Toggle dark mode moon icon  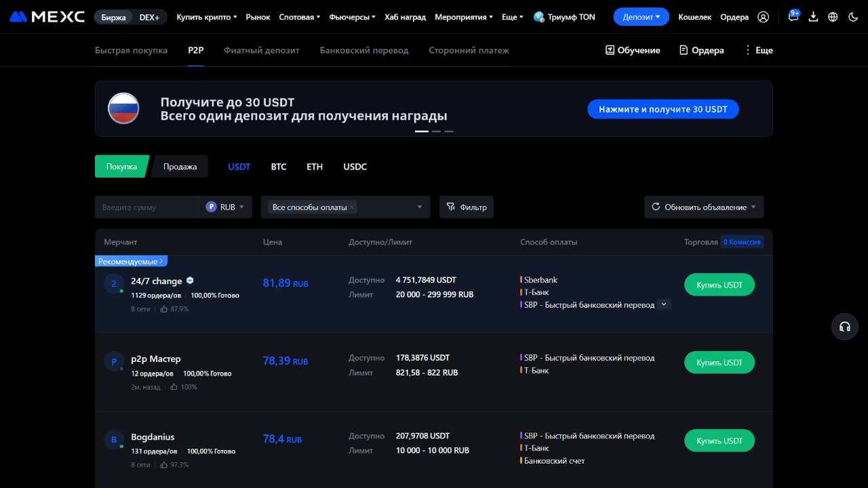click(853, 17)
